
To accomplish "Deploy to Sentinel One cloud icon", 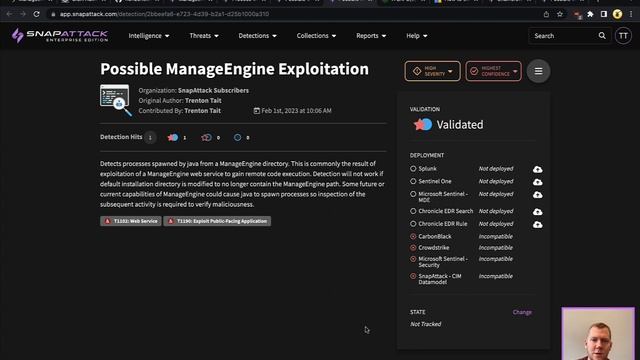I will [538, 182].
